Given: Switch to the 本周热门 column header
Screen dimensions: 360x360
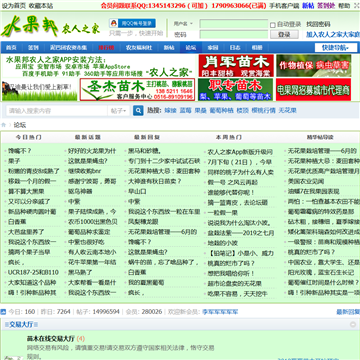Looking at the screenshot, I should click(229, 137).
